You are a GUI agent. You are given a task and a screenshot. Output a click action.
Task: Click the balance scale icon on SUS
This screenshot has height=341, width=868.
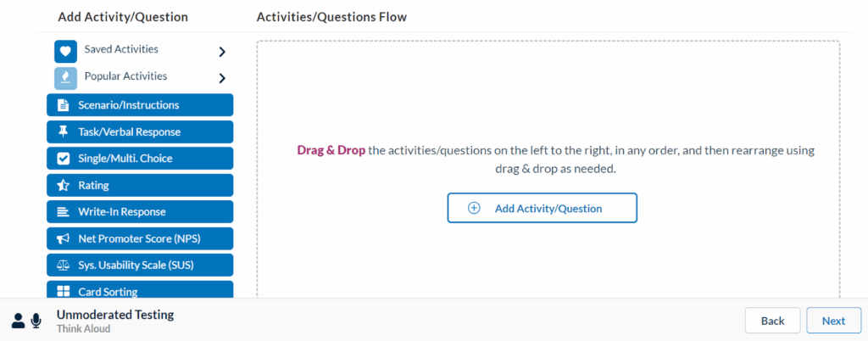[63, 265]
